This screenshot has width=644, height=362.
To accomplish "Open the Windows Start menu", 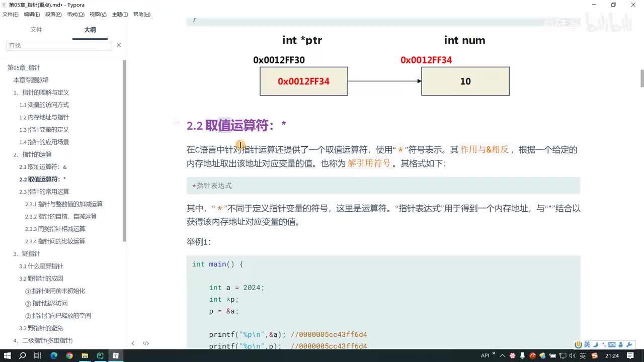I will (8, 355).
